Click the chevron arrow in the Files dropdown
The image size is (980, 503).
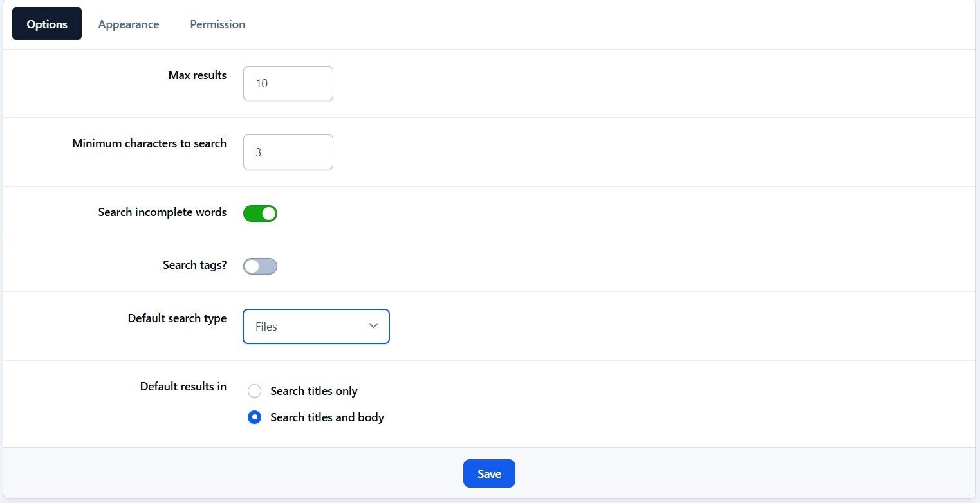tap(373, 326)
